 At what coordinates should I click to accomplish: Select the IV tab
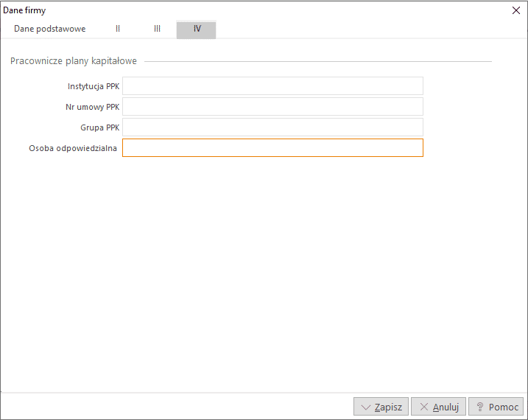coord(197,29)
